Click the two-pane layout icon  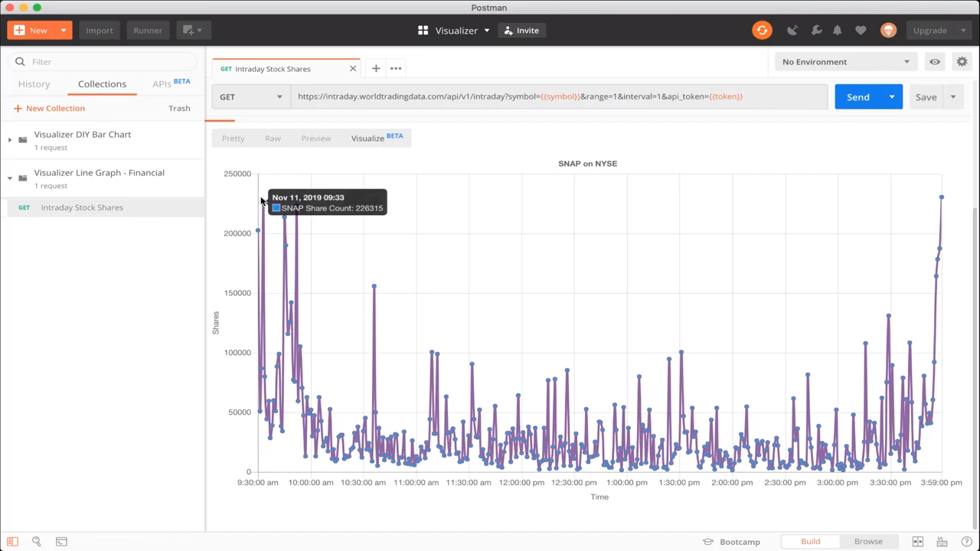(918, 542)
